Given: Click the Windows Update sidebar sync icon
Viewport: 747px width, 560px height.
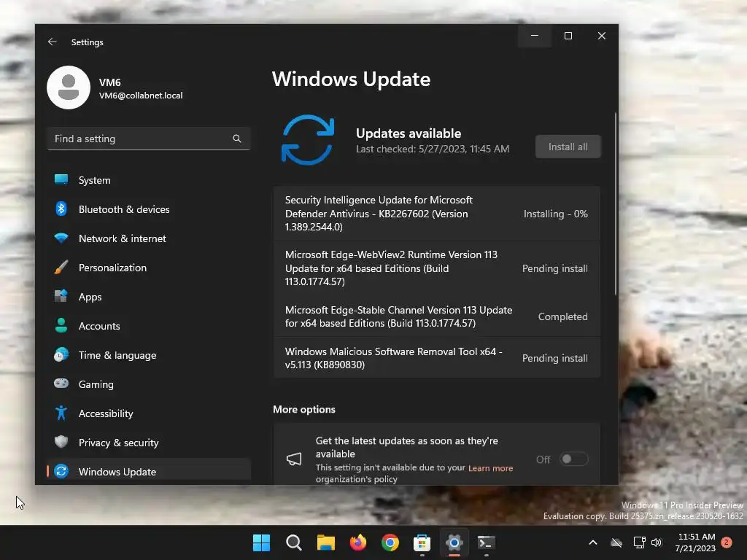Looking at the screenshot, I should [61, 471].
